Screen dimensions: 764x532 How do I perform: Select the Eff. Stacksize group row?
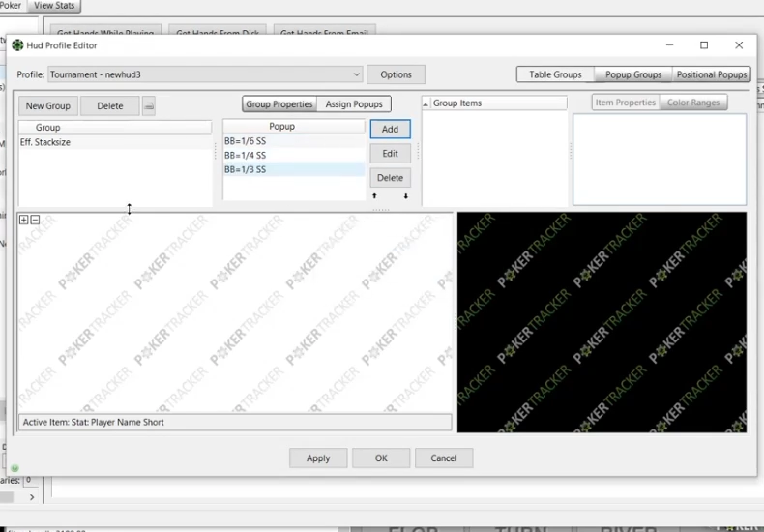pyautogui.click(x=115, y=142)
